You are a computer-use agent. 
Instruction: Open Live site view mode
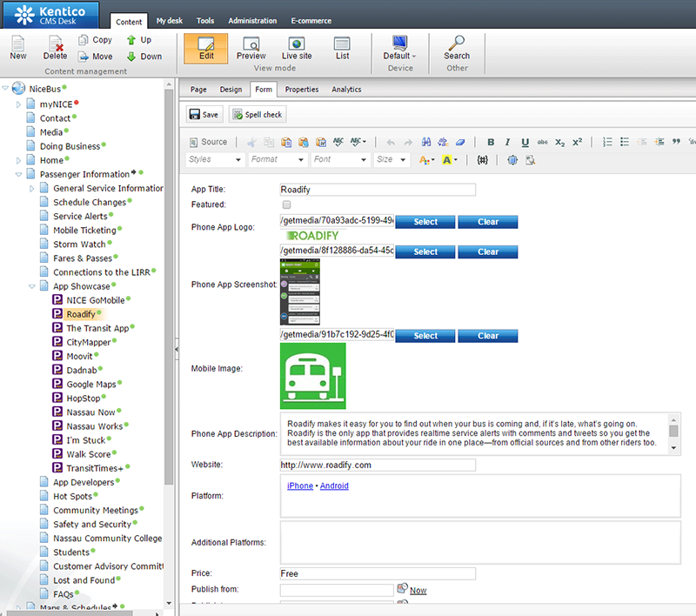(x=297, y=49)
